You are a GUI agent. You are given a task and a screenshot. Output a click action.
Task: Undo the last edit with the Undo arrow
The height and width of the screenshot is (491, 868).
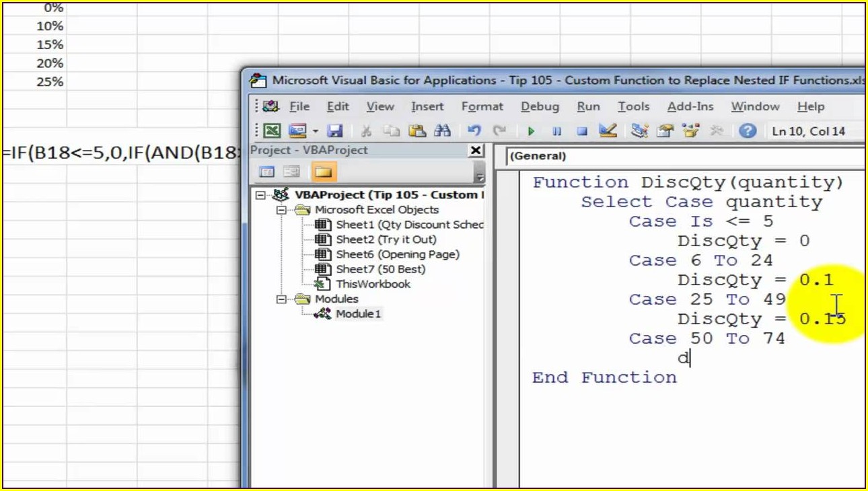474,131
